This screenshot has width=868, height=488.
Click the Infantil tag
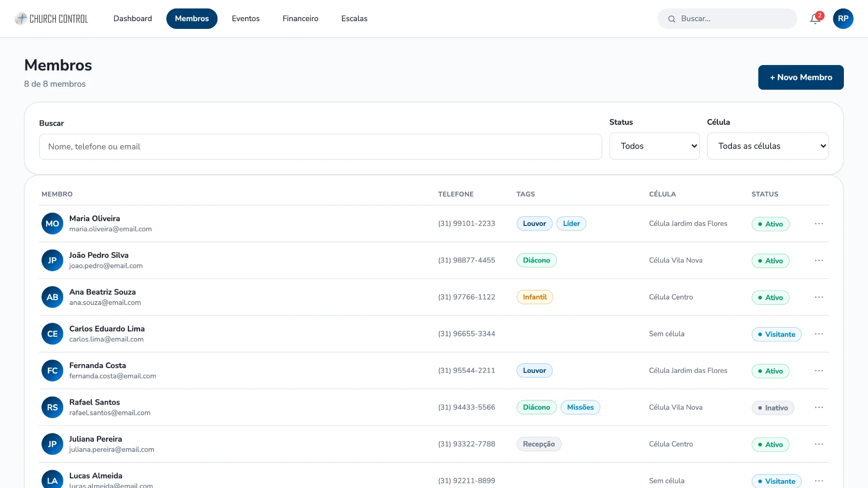pyautogui.click(x=535, y=297)
